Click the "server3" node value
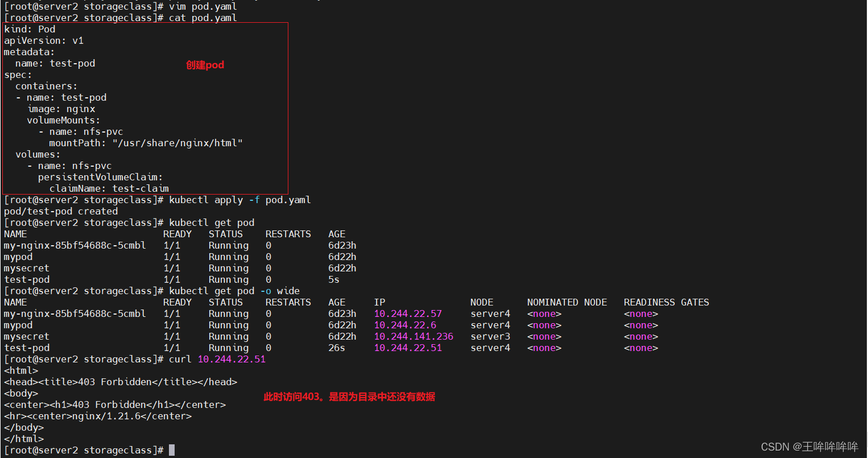This screenshot has width=868, height=458. tap(490, 336)
